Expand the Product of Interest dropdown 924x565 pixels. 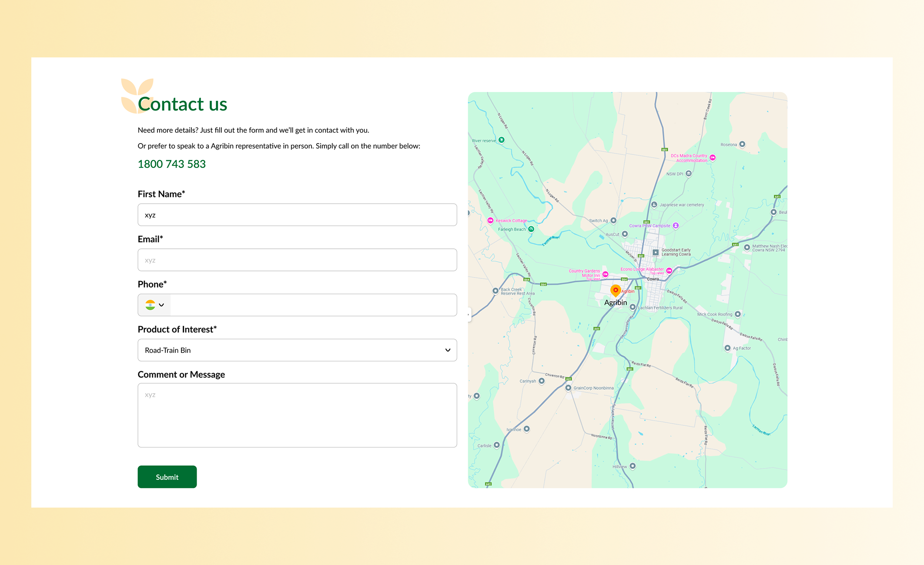click(x=297, y=350)
